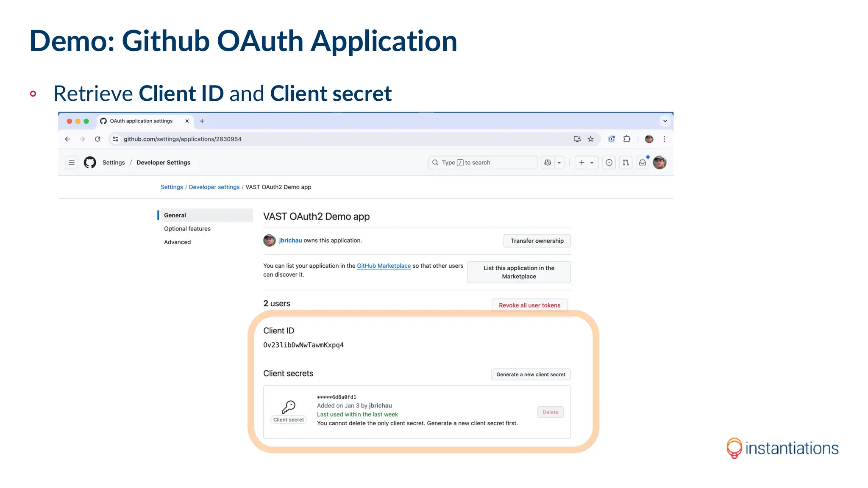Go back with the browser back arrow

(67, 139)
